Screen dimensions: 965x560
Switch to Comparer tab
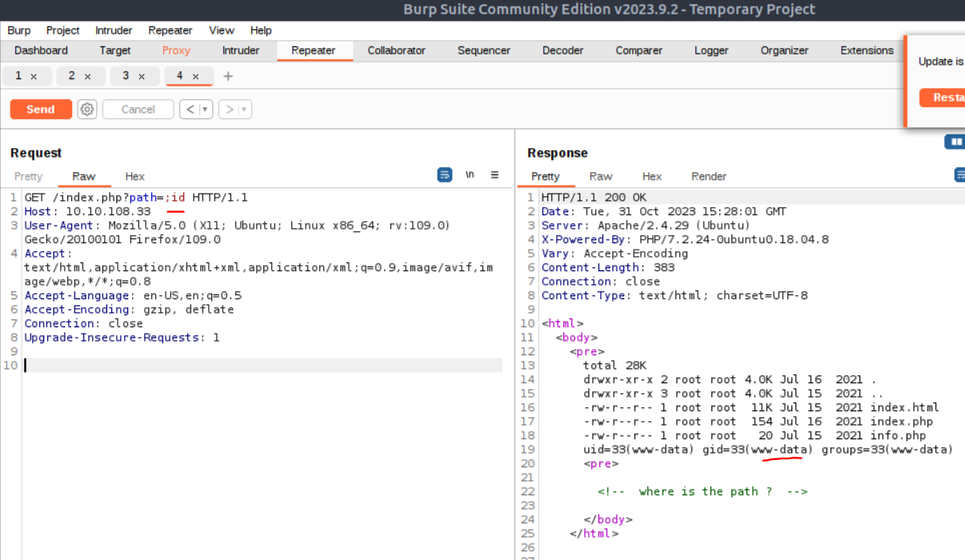tap(639, 50)
